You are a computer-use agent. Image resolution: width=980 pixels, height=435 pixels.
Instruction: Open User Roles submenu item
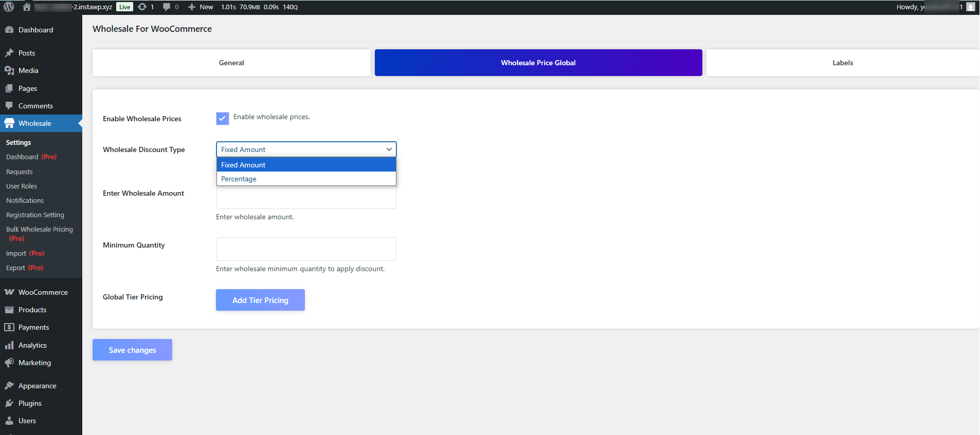point(22,186)
